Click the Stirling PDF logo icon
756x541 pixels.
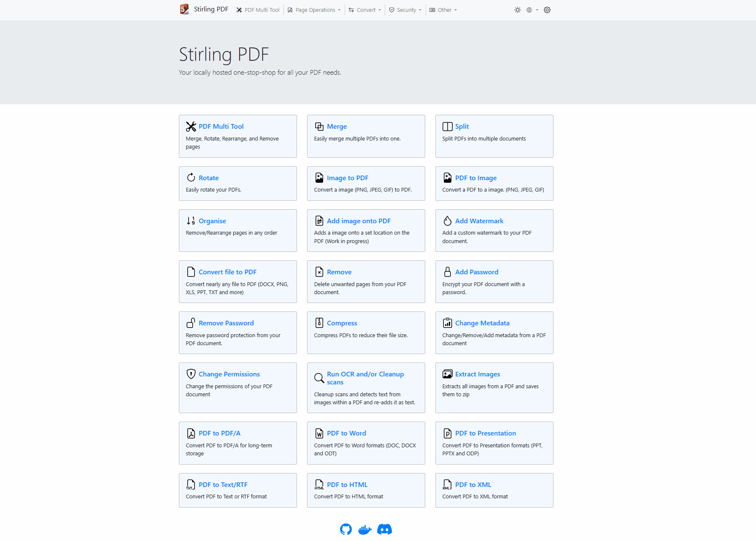tap(184, 9)
